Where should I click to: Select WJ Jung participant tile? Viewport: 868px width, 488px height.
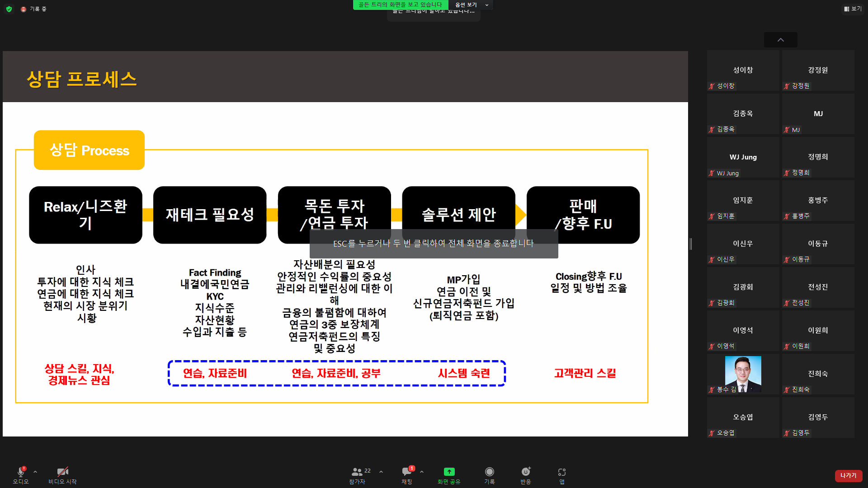point(743,157)
